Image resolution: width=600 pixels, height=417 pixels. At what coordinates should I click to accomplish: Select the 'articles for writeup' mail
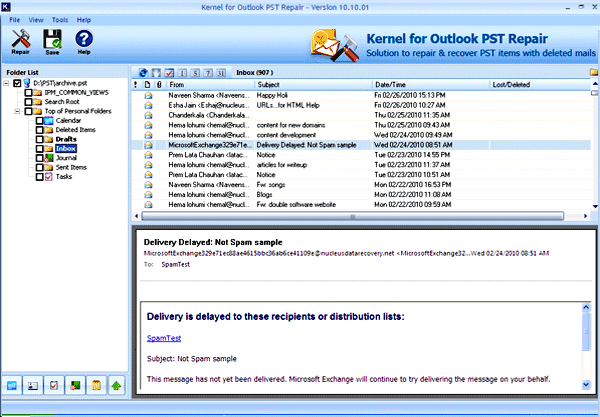(361, 165)
